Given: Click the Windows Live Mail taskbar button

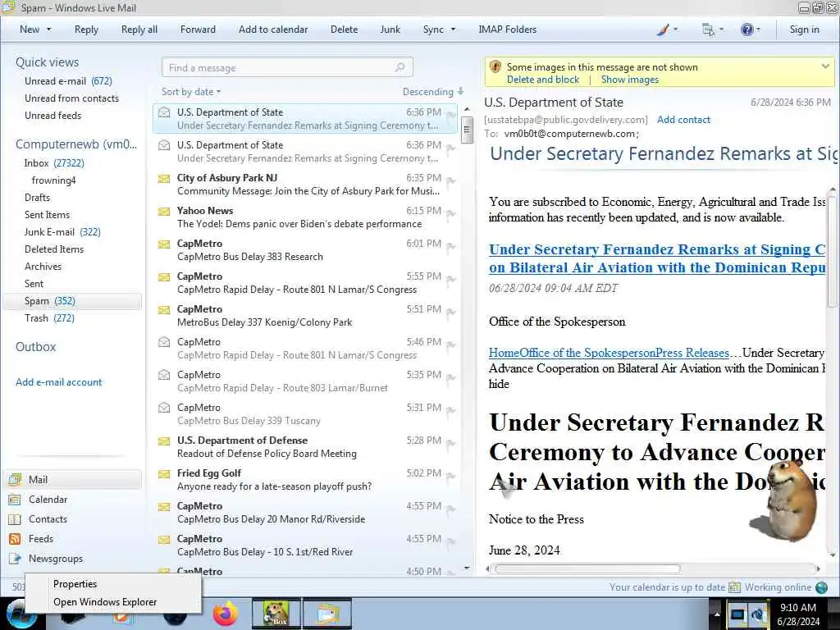Looking at the screenshot, I should click(x=327, y=614).
